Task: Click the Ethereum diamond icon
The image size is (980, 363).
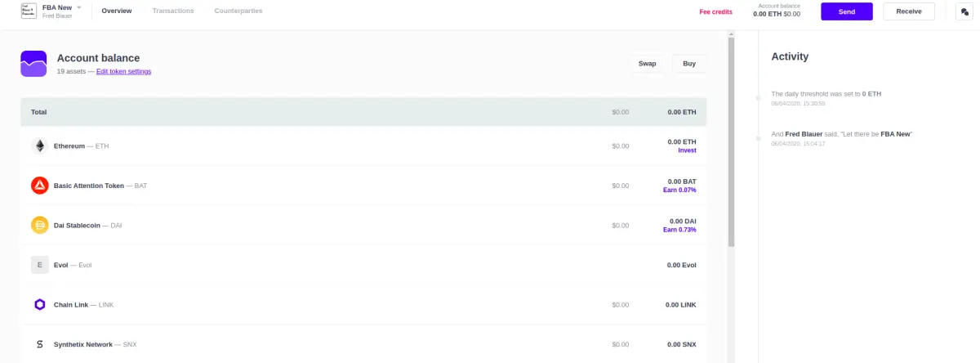Action: pyautogui.click(x=39, y=146)
